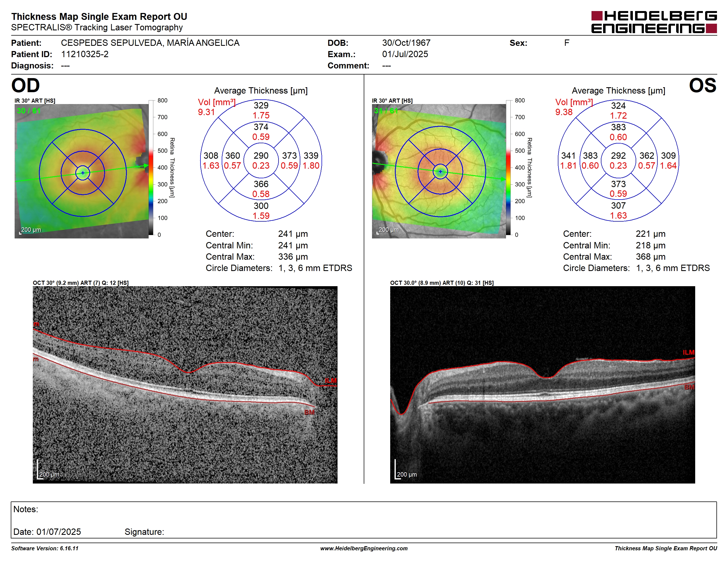Screen dimensions: 728x563
Task: Click the OS total volume value 9.38
Action: pos(564,112)
